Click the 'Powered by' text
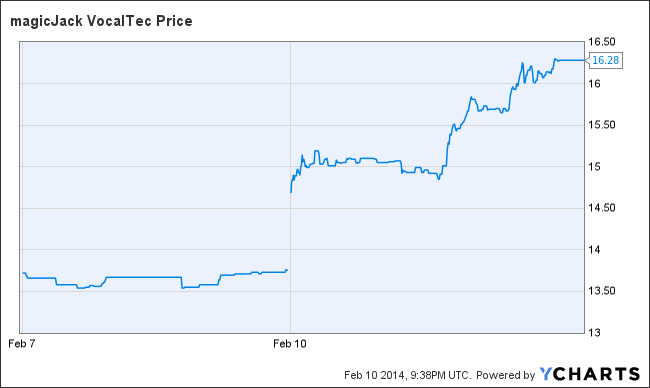The width and height of the screenshot is (650, 388). pyautogui.click(x=505, y=375)
